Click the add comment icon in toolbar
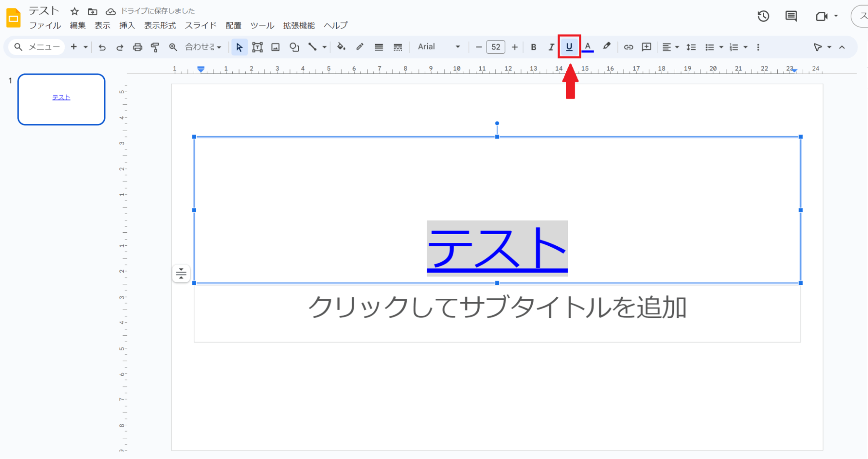868x459 pixels. tap(647, 47)
